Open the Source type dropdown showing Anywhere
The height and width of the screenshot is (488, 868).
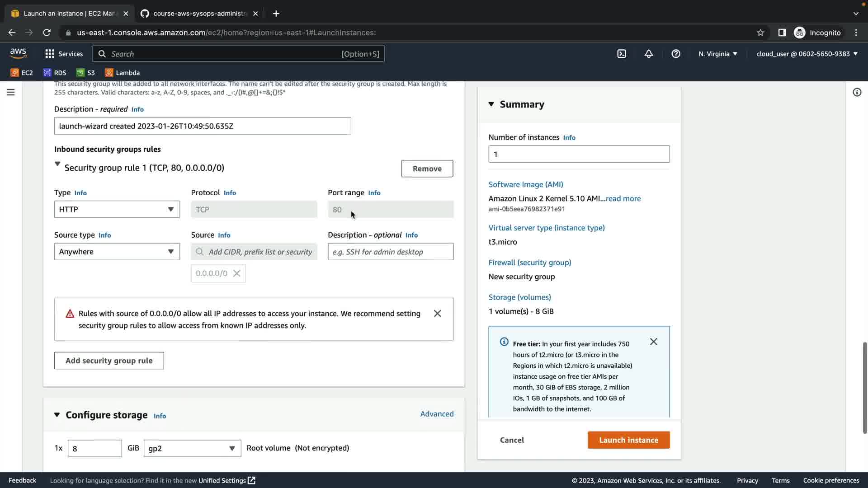pyautogui.click(x=117, y=252)
